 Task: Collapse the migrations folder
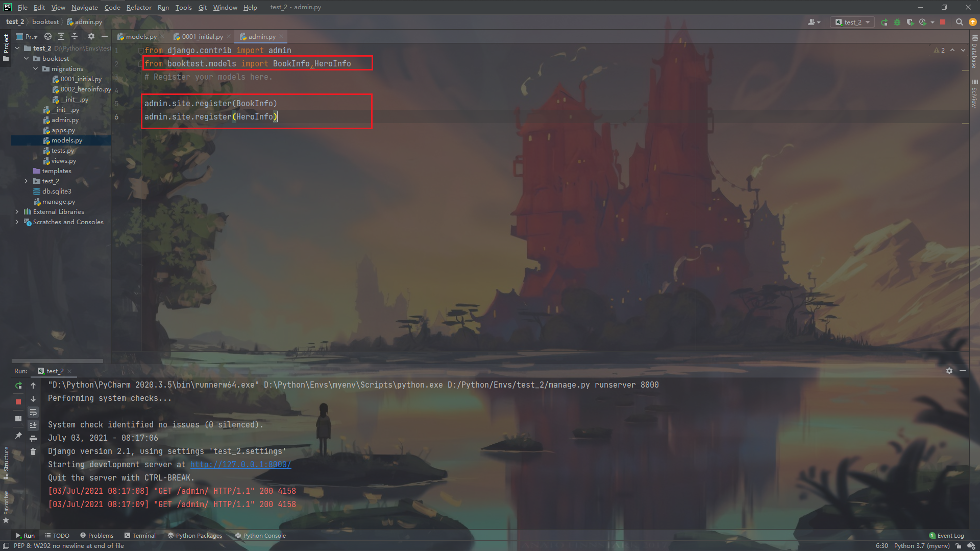point(36,69)
